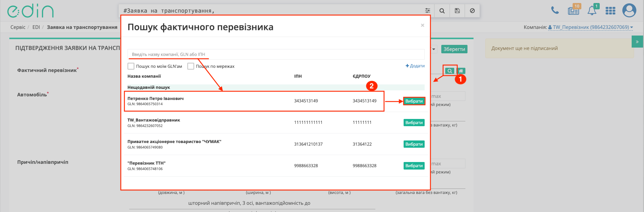The height and width of the screenshot is (212, 644).
Task: Click the clear search circle-slash icon
Action: pyautogui.click(x=472, y=11)
